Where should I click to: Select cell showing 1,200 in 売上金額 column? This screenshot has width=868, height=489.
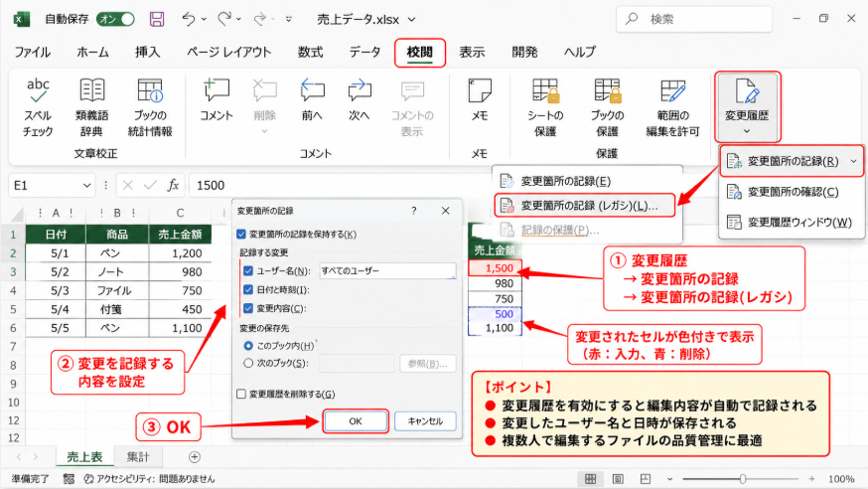coord(180,253)
